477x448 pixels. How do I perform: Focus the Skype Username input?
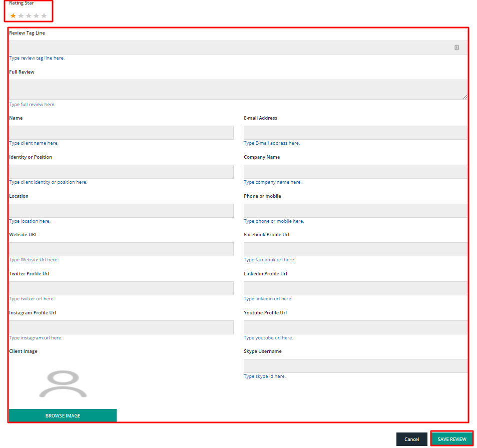(355, 366)
